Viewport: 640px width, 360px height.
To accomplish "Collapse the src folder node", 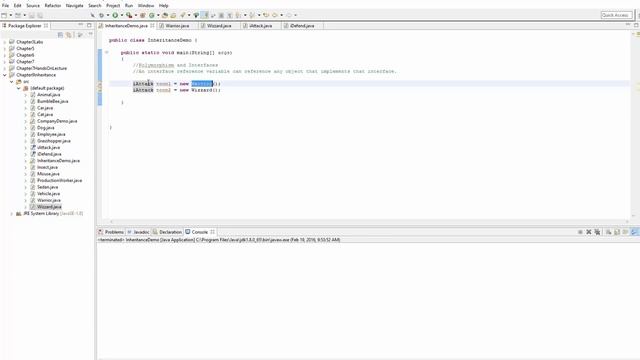I will (x=11, y=82).
